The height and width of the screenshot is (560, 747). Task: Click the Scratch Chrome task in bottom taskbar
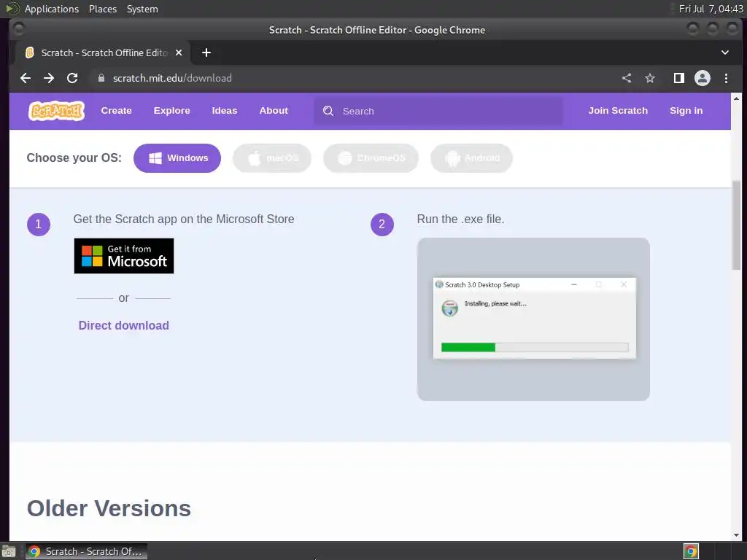click(x=86, y=551)
